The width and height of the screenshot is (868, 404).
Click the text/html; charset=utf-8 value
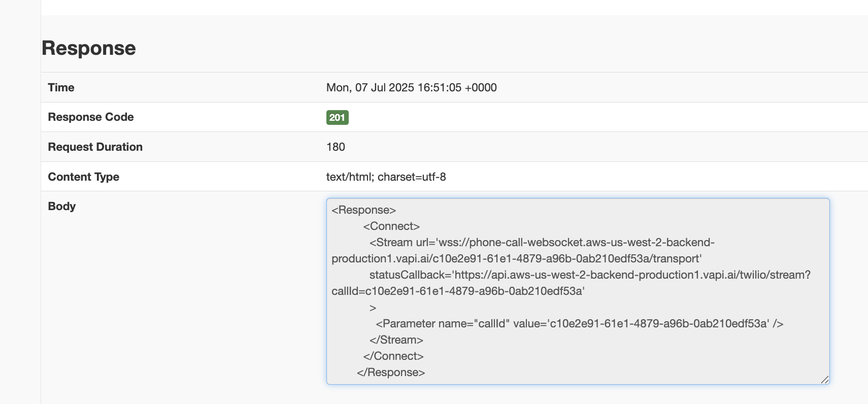click(x=386, y=177)
